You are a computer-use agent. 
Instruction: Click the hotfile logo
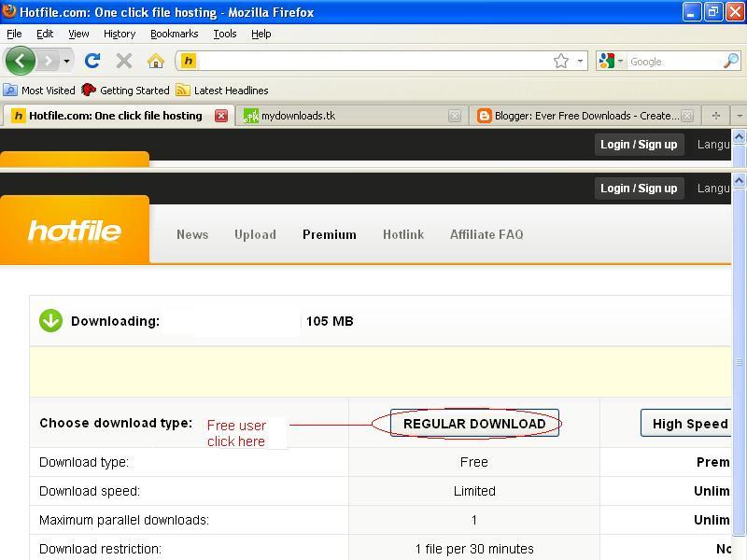[75, 231]
